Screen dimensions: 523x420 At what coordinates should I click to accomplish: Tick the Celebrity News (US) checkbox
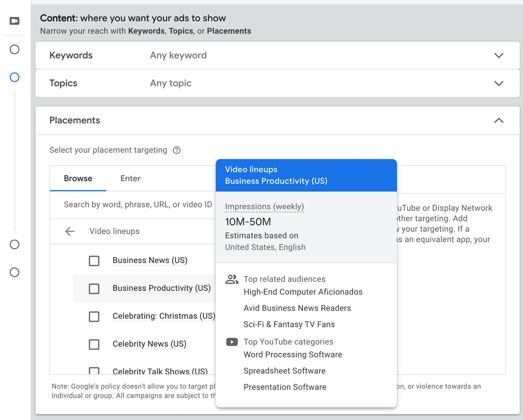[94, 344]
